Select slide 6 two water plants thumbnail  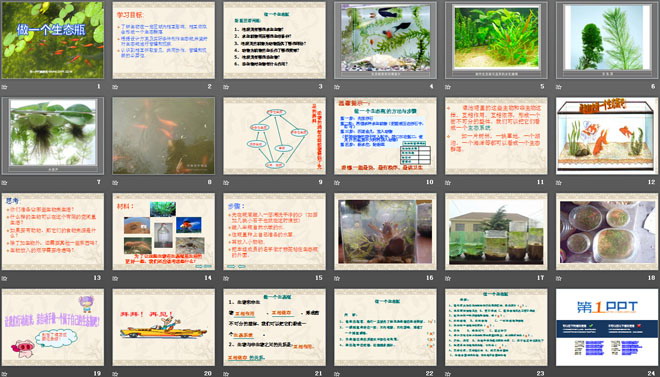click(607, 40)
